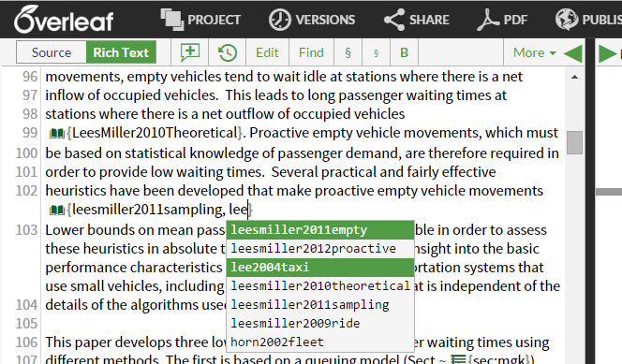Select horn2002fleet suggestion
Viewport: 622px width, 364px height.
point(320,342)
